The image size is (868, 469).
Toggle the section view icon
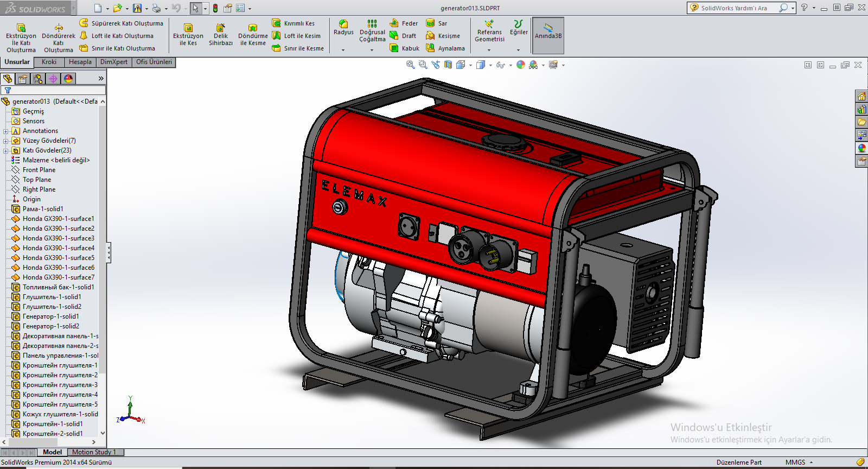click(x=448, y=65)
